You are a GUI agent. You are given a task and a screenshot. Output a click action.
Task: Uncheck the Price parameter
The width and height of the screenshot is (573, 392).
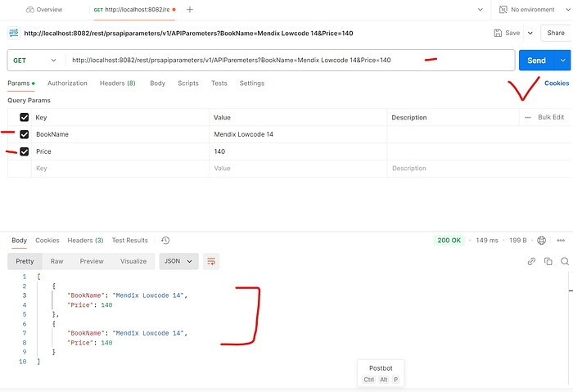[x=24, y=151]
